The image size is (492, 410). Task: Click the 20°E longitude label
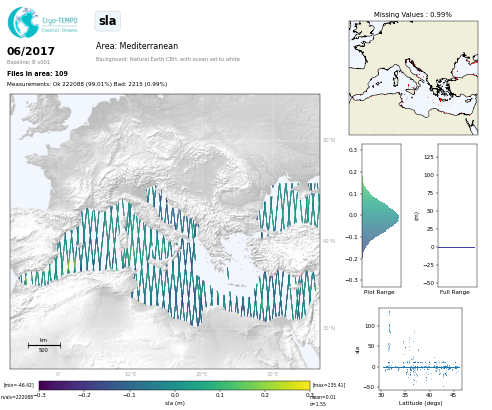click(x=201, y=374)
